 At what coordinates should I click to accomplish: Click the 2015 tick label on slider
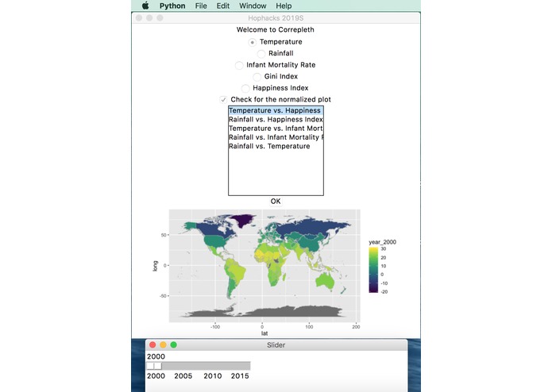(240, 376)
